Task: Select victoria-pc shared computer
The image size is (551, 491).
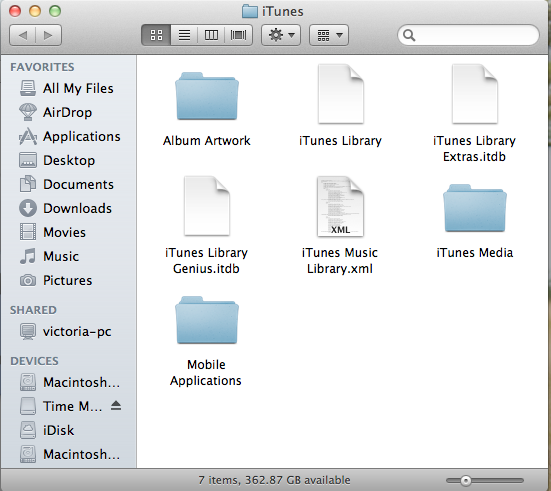Action: (69, 331)
